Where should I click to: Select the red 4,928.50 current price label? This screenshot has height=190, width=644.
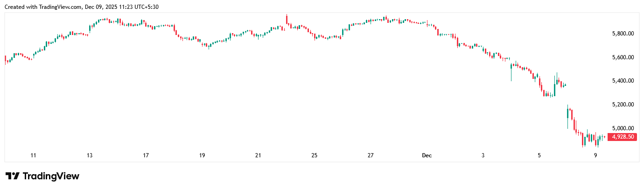(x=623, y=137)
